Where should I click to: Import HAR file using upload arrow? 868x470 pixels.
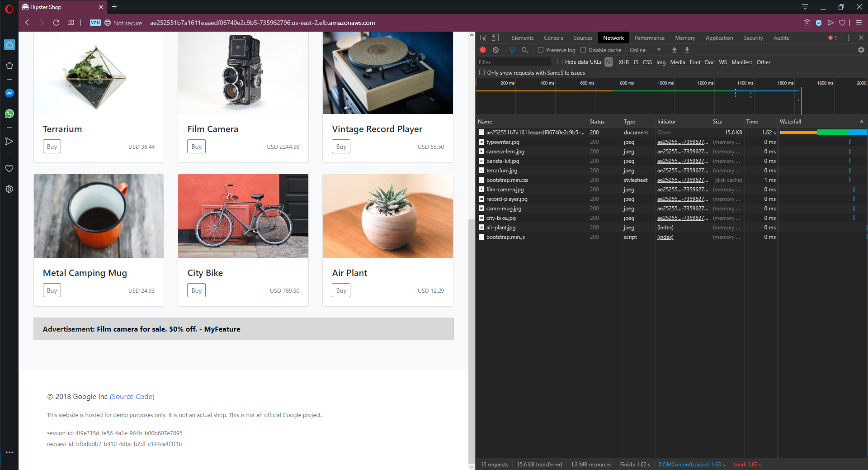coord(675,50)
